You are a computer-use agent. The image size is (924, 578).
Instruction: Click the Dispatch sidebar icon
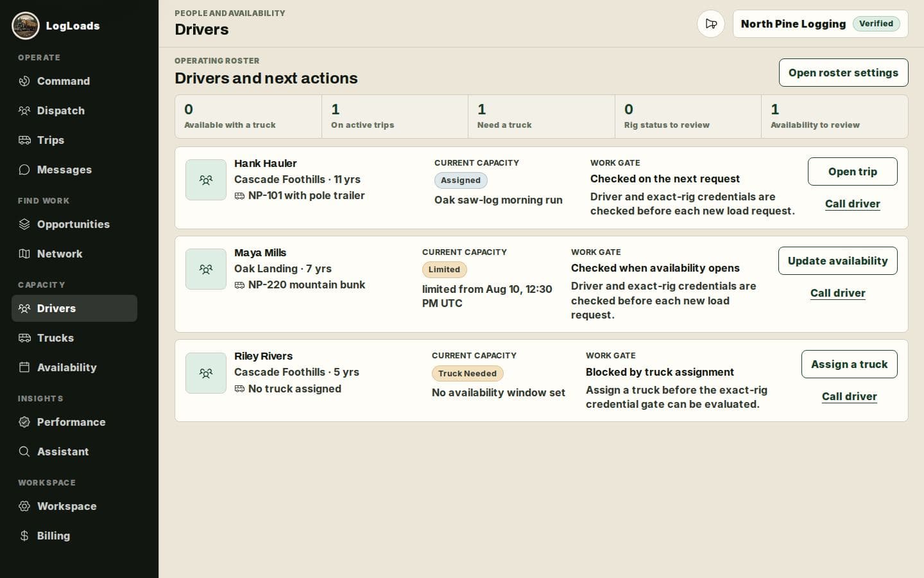(x=24, y=110)
